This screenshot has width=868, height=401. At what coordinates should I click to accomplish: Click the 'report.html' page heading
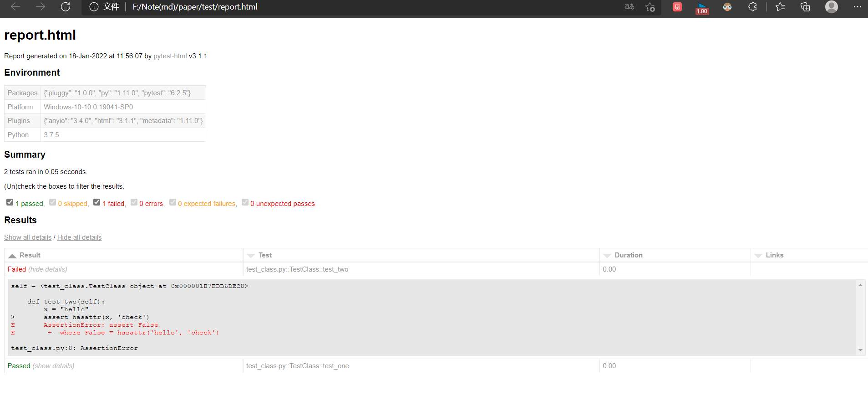click(40, 35)
